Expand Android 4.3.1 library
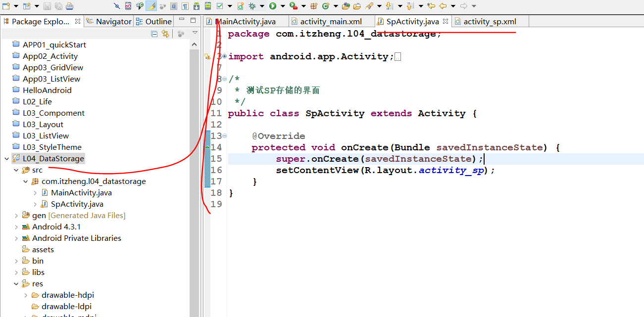Viewport: 644px width, 317px height. coord(16,226)
